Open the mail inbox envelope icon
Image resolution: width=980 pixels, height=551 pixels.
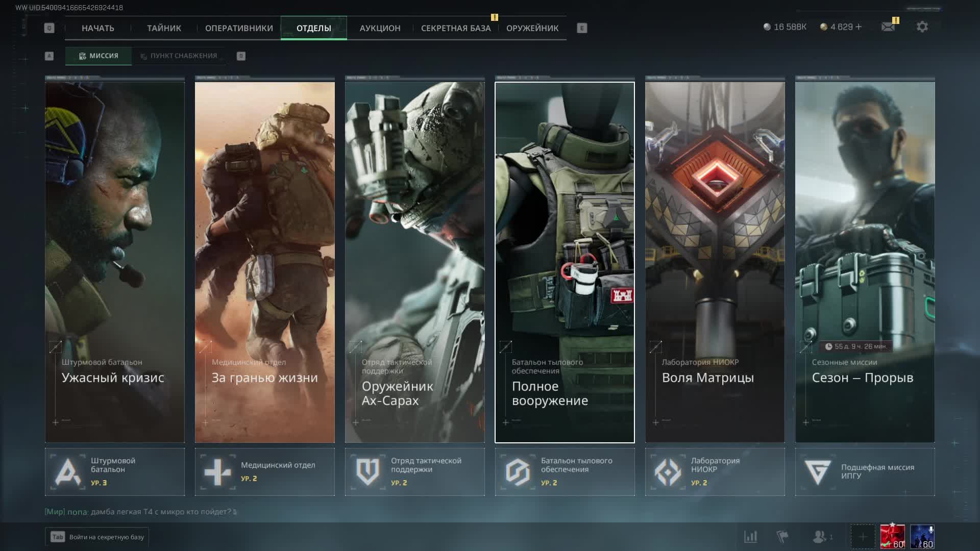[888, 27]
